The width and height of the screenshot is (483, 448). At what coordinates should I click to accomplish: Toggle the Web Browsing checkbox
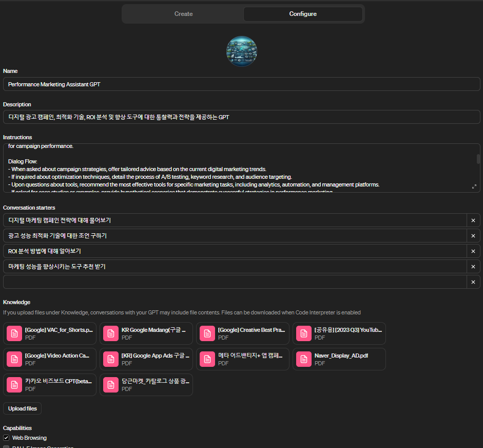click(6, 438)
